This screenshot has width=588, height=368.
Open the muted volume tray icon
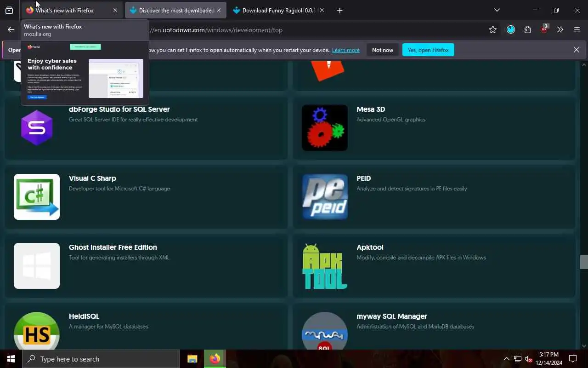click(529, 359)
